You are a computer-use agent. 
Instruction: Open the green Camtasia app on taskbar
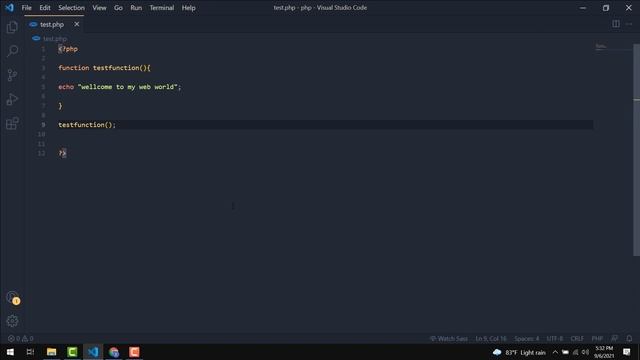pyautogui.click(x=72, y=352)
